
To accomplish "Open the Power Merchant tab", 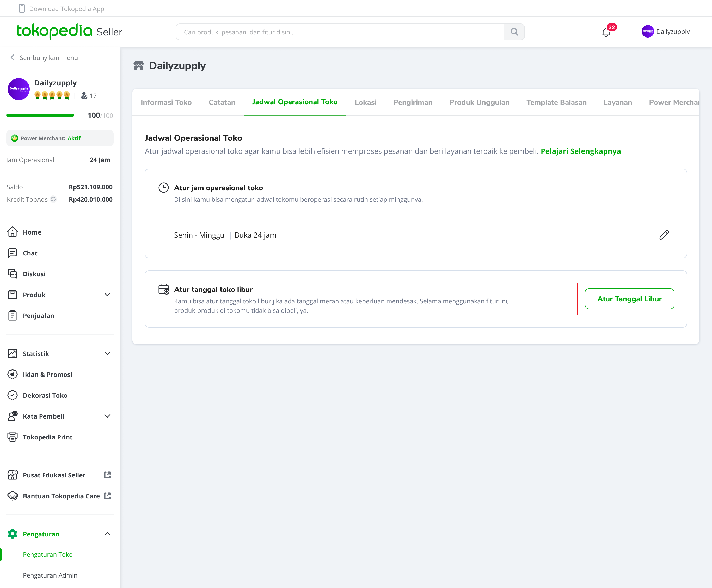I will click(674, 102).
